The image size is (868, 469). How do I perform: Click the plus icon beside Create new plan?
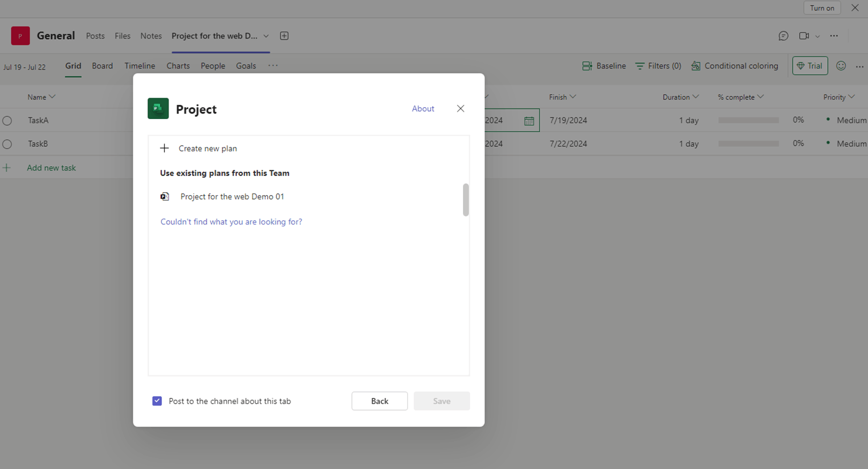pyautogui.click(x=165, y=149)
